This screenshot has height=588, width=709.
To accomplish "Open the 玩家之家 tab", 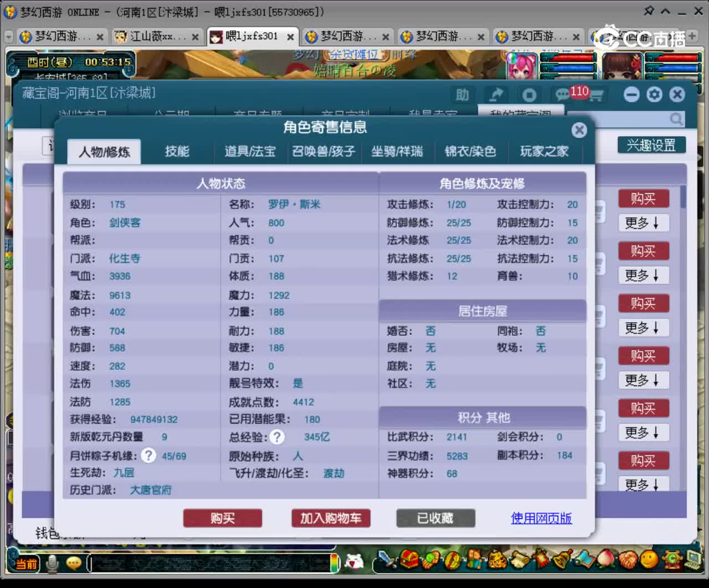I will [544, 151].
